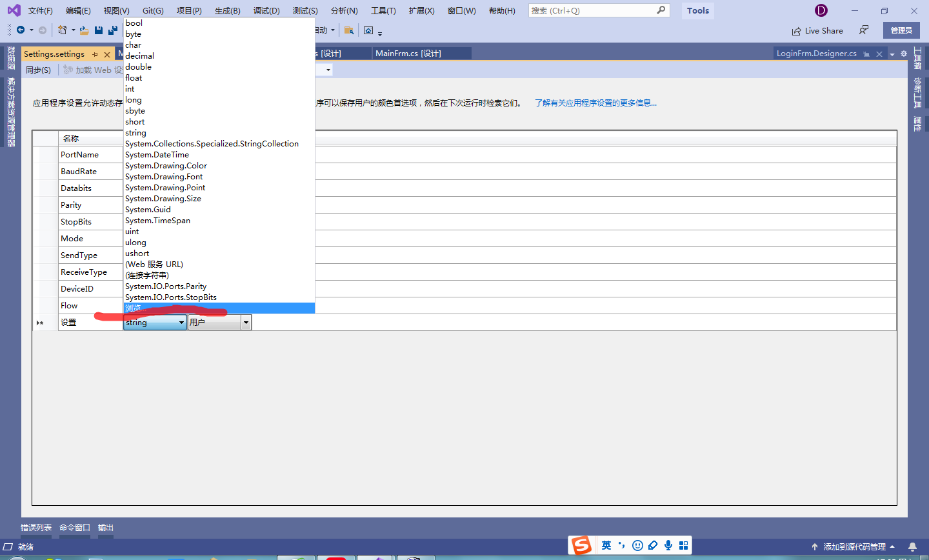This screenshot has width=929, height=560.
Task: Open the 调试(D) menu
Action: (266, 11)
